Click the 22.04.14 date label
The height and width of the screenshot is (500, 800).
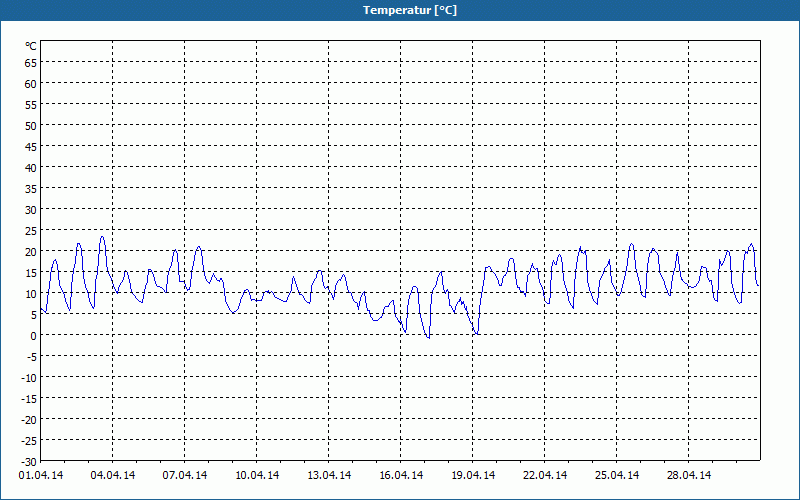click(544, 475)
